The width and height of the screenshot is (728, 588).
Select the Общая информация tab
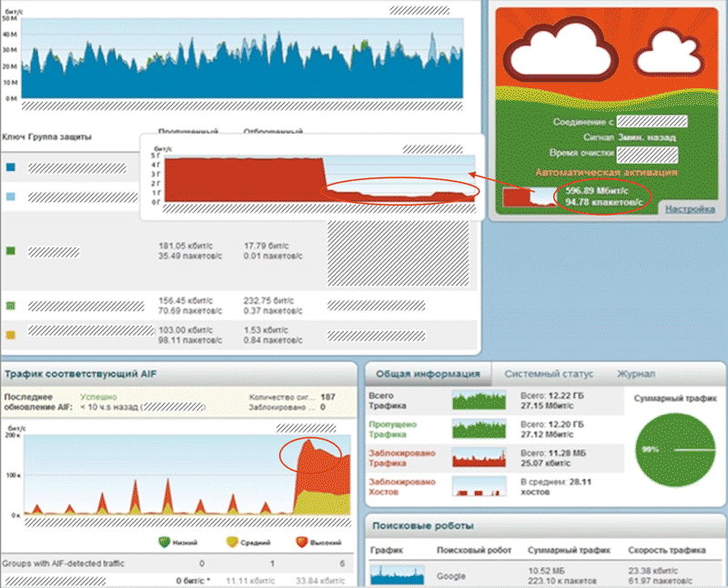pyautogui.click(x=428, y=374)
